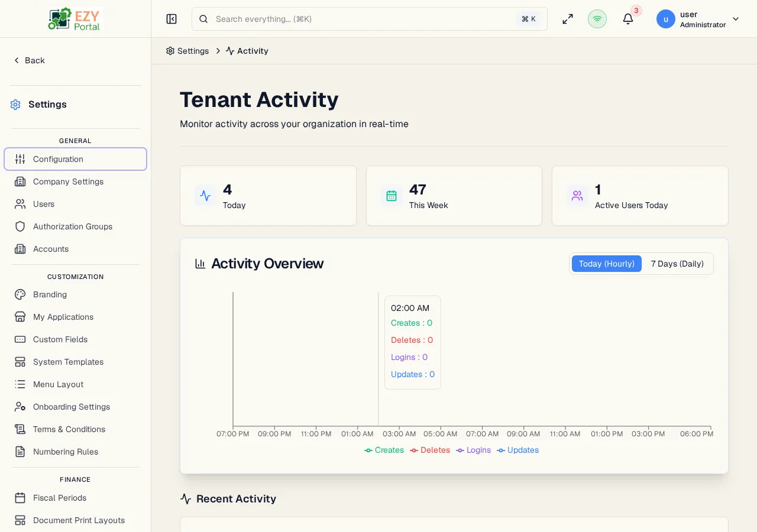Click the Recent Activity heading

point(236,499)
